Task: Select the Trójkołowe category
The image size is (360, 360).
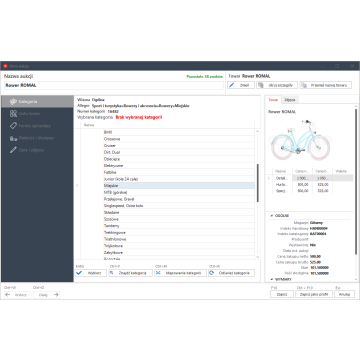Action: pos(179,246)
